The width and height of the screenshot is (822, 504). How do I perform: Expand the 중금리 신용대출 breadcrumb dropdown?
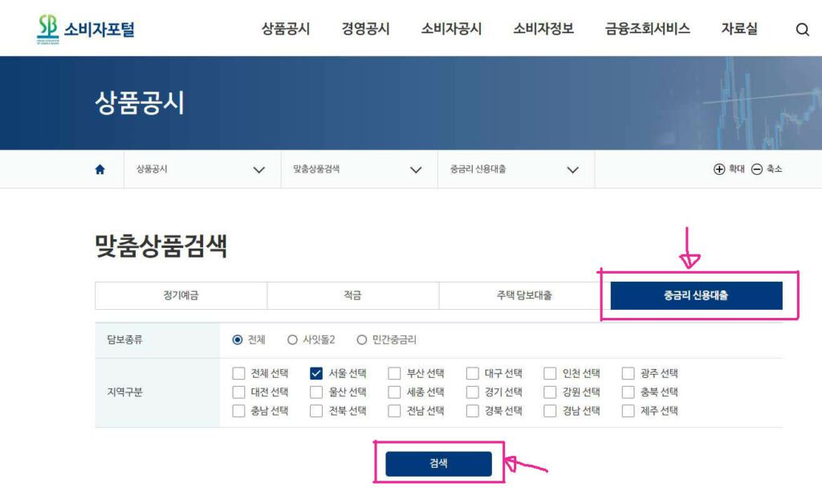coord(572,169)
